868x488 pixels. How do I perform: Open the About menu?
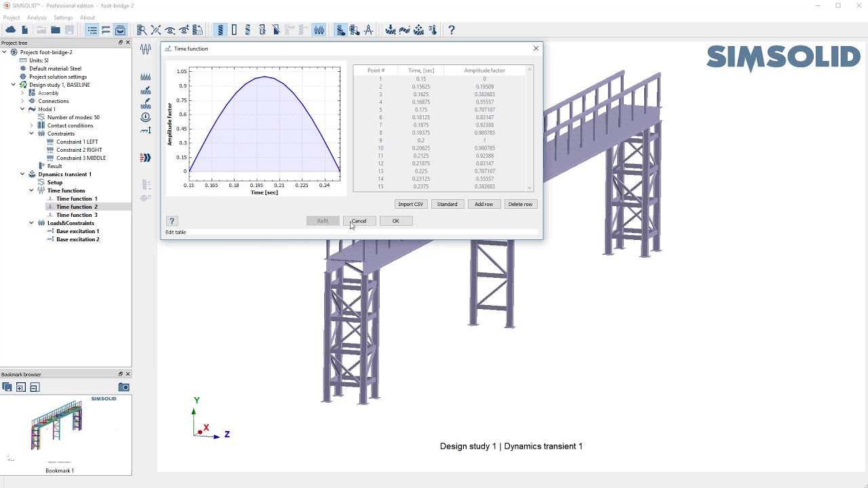pyautogui.click(x=87, y=18)
